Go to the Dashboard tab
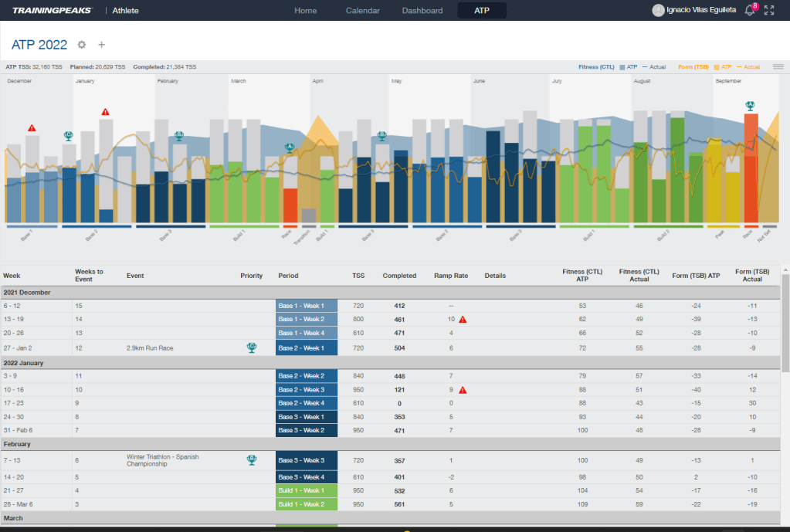 coord(422,11)
